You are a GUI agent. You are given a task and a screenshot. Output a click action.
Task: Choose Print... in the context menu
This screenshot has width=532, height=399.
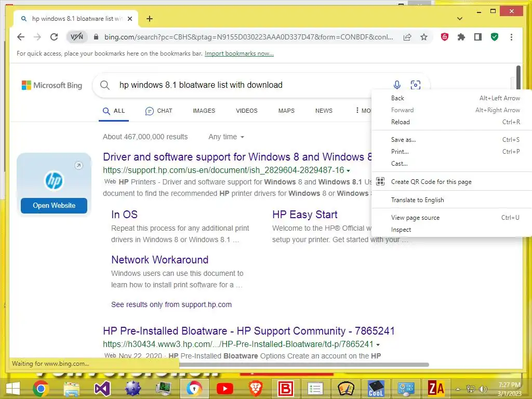pyautogui.click(x=452, y=152)
